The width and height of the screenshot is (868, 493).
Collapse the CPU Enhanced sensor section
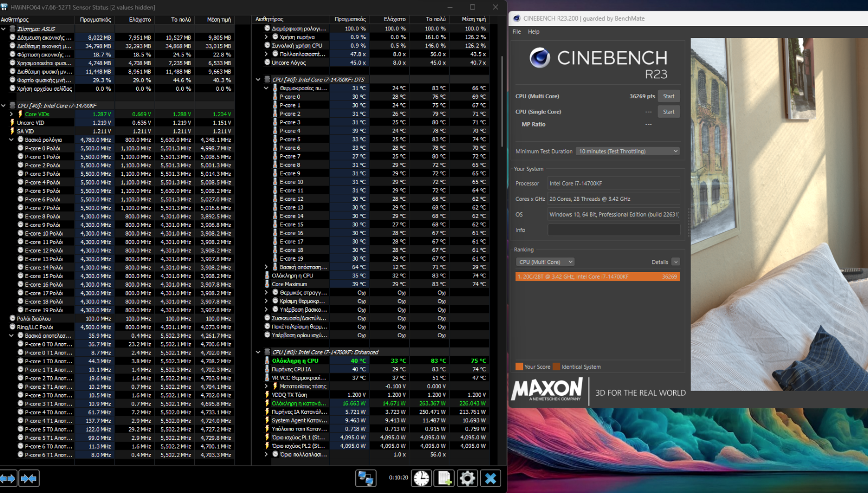click(258, 352)
